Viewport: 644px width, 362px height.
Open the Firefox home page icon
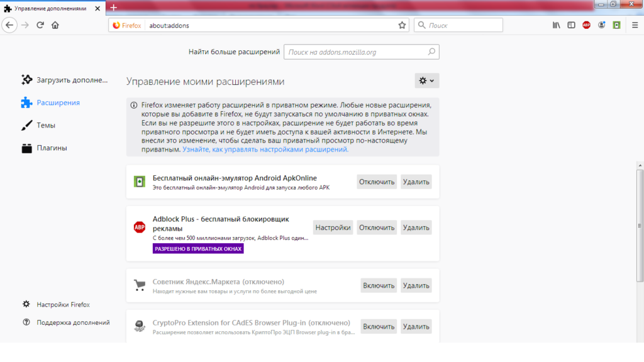55,25
